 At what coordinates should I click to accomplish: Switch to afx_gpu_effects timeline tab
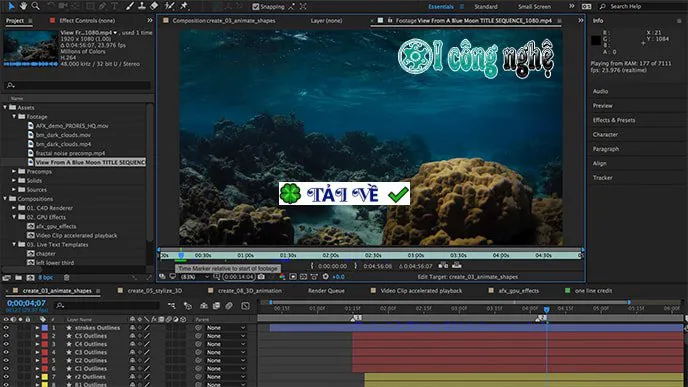pos(519,290)
